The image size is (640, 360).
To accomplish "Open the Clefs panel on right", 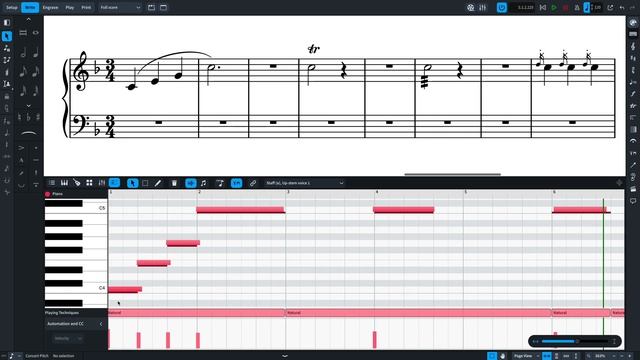I will [x=633, y=47].
